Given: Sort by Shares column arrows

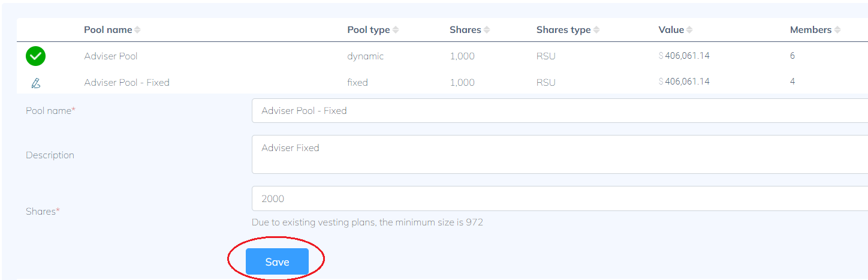Looking at the screenshot, I should pyautogui.click(x=487, y=30).
